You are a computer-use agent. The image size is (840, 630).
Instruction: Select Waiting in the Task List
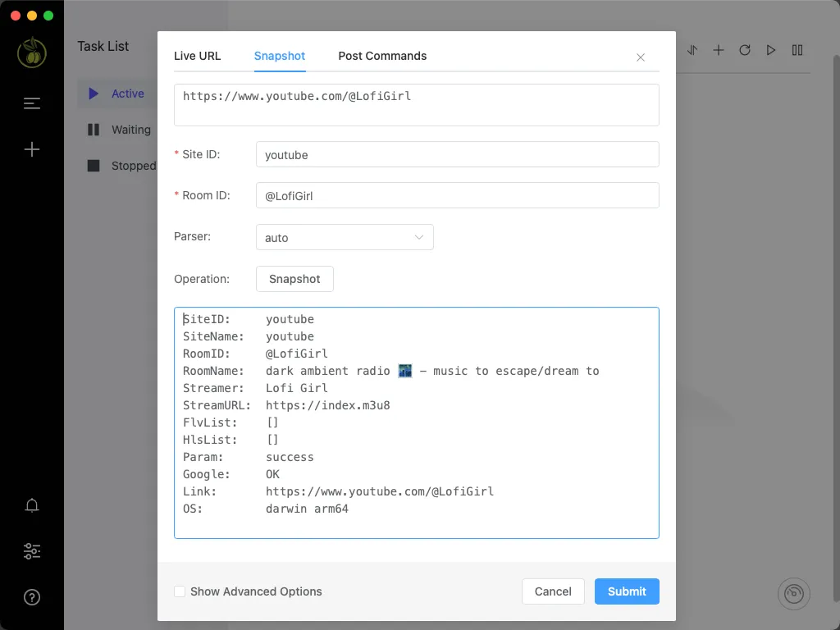pyautogui.click(x=118, y=130)
